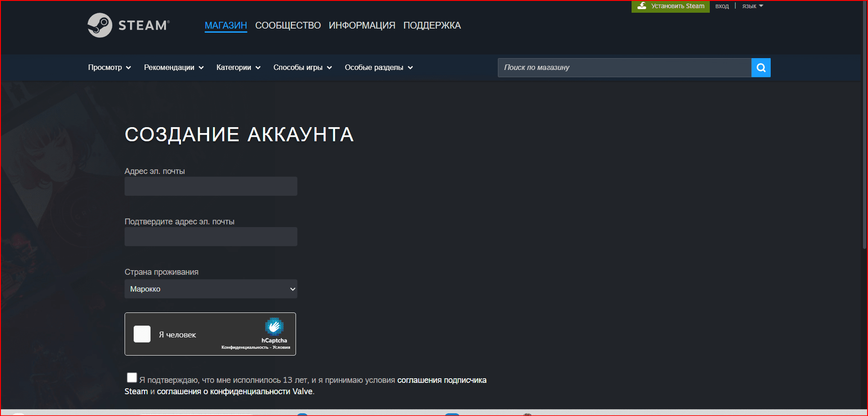Open the ПОДДЕРЖКА page

pos(432,25)
